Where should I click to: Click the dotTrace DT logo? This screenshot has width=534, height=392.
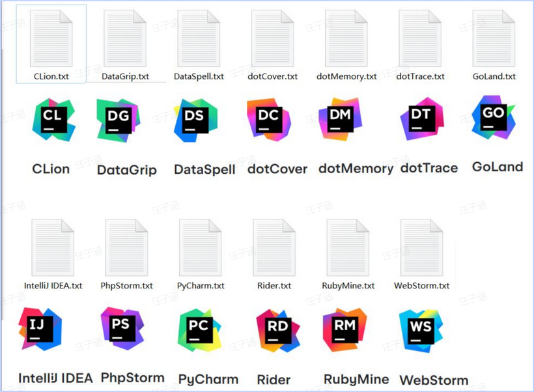[x=422, y=119]
